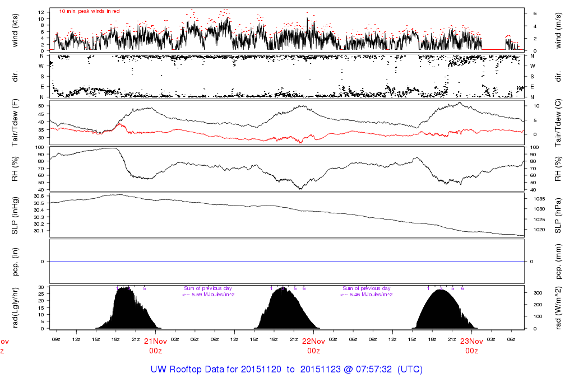The height and width of the screenshot is (392, 574).
Task: Click the UW Rooftop Data chart title
Action: [x=286, y=370]
